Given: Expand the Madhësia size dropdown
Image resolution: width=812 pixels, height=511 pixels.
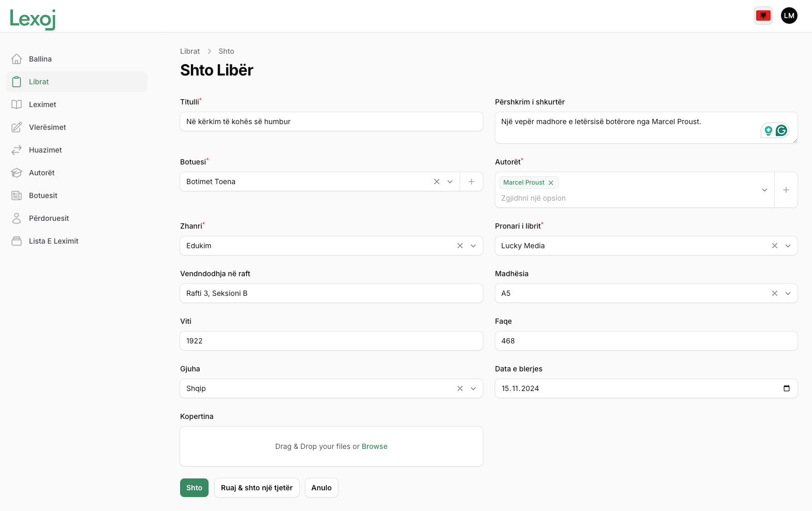Looking at the screenshot, I should [x=788, y=293].
